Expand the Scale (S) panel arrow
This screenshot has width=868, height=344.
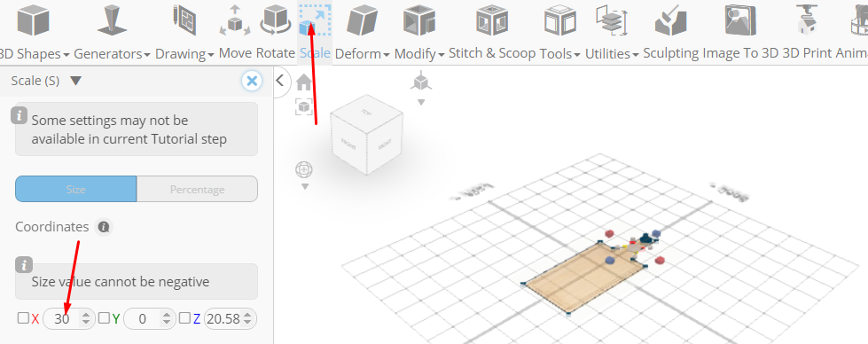click(76, 81)
